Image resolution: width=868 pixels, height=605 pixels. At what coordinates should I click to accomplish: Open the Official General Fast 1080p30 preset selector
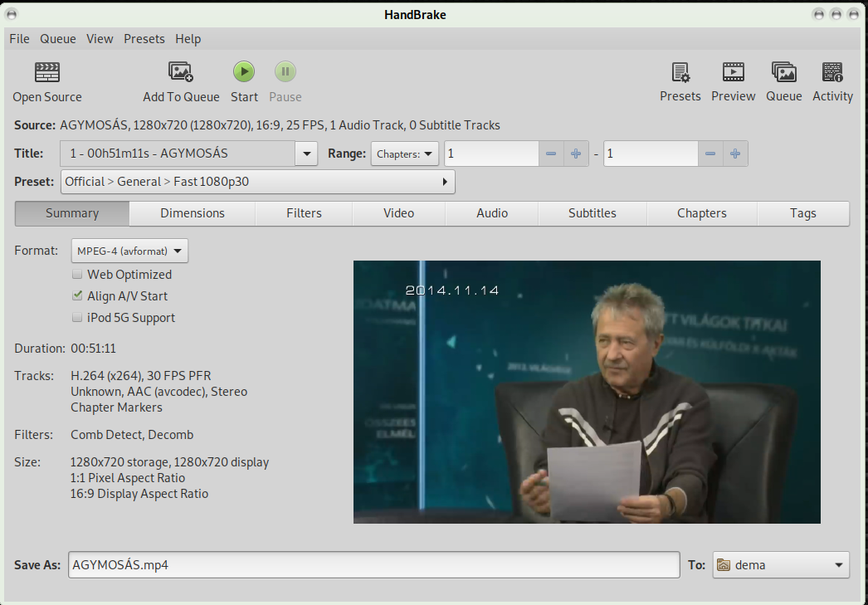[257, 182]
